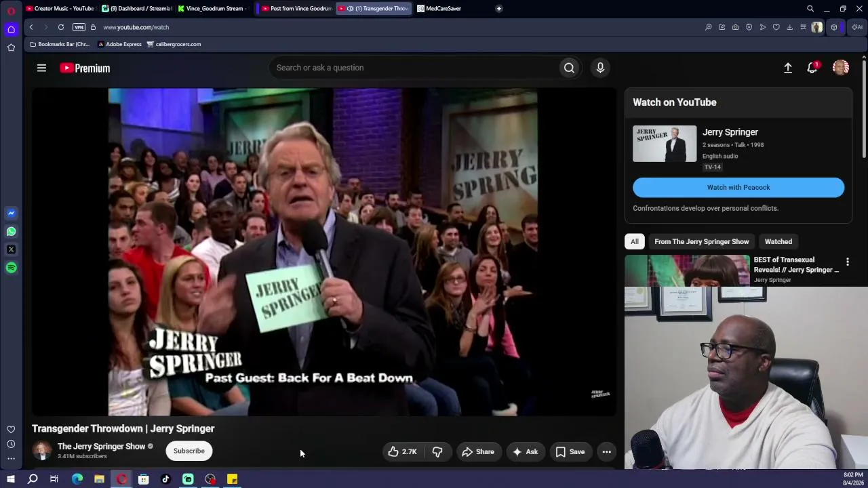Open a new browser tab
The height and width of the screenshot is (488, 868).
click(499, 8)
